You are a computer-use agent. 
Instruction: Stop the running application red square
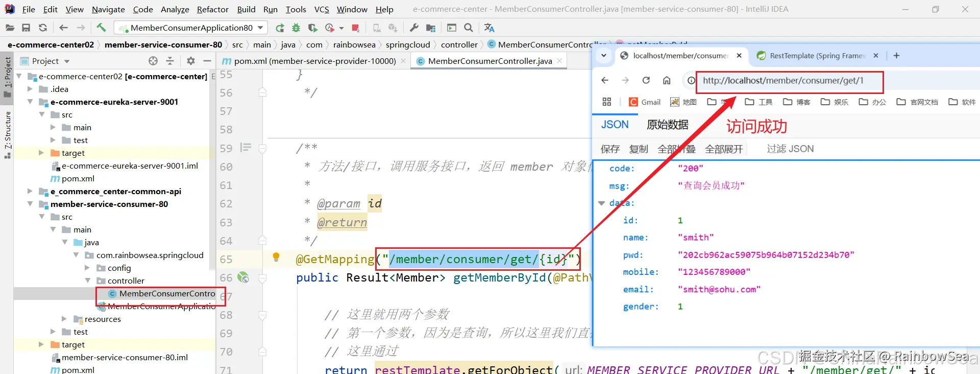pos(356,28)
